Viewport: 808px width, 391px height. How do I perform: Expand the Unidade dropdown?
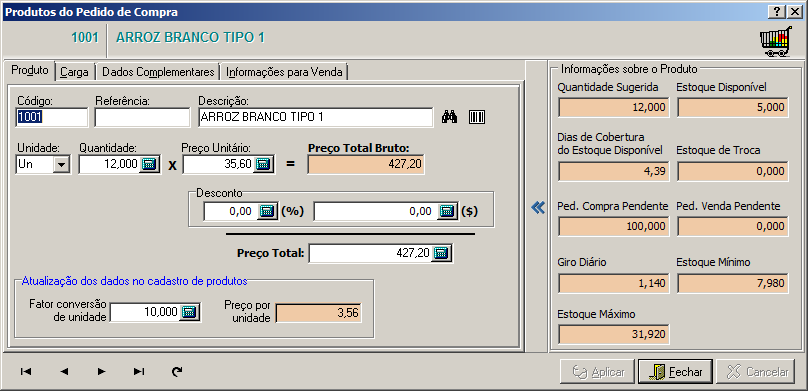point(62,165)
